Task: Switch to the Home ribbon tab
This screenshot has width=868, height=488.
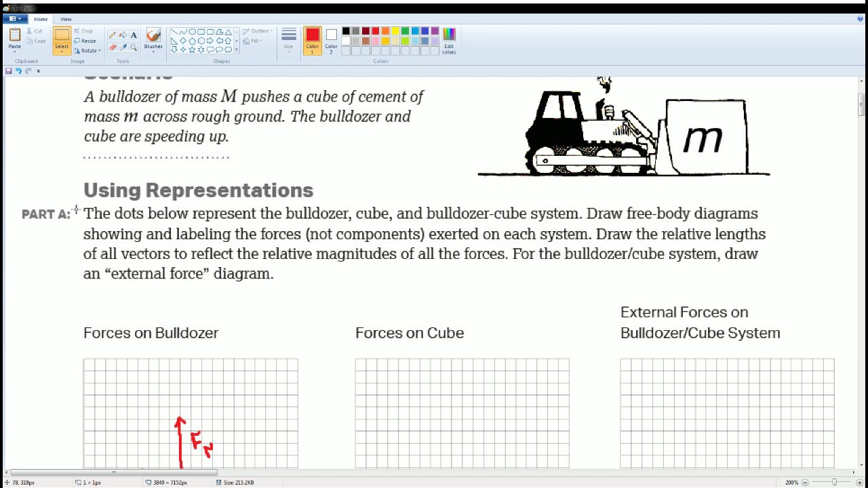Action: pos(41,19)
